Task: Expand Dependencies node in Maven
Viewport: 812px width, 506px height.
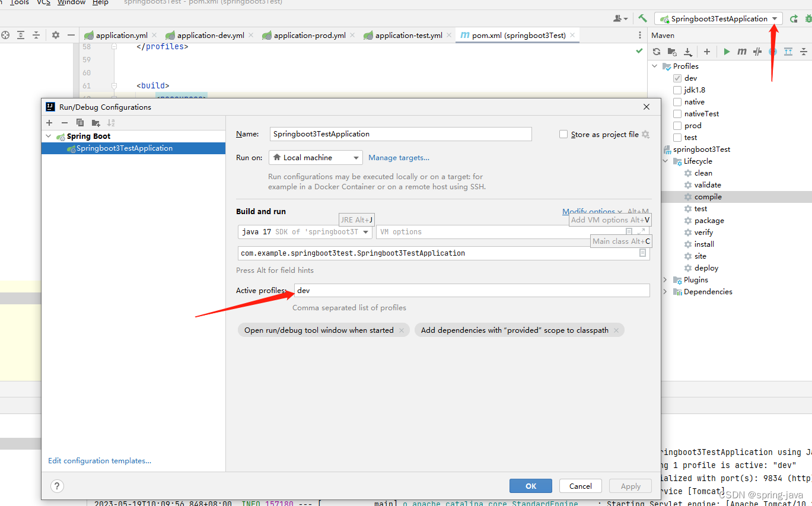Action: [665, 291]
